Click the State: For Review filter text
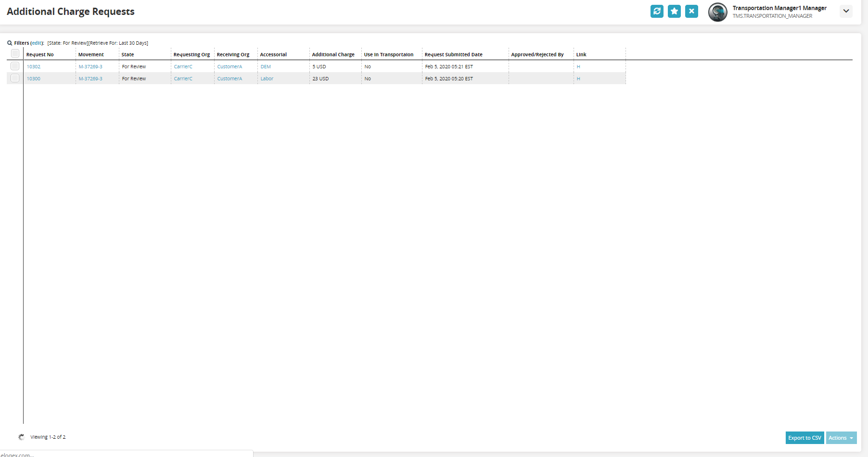The width and height of the screenshot is (868, 457). tap(68, 43)
